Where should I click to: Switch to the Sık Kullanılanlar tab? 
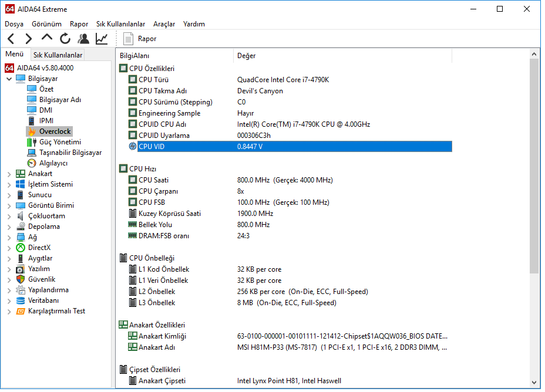pos(58,55)
